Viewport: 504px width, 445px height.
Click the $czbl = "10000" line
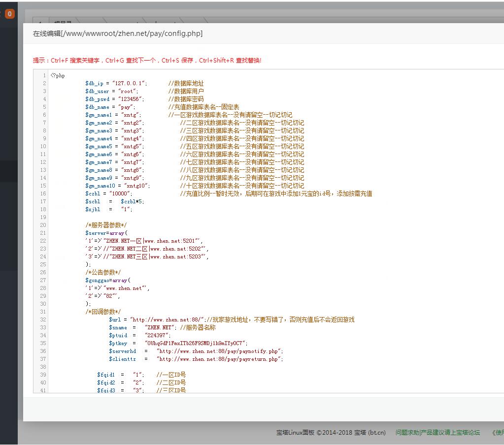coord(109,194)
